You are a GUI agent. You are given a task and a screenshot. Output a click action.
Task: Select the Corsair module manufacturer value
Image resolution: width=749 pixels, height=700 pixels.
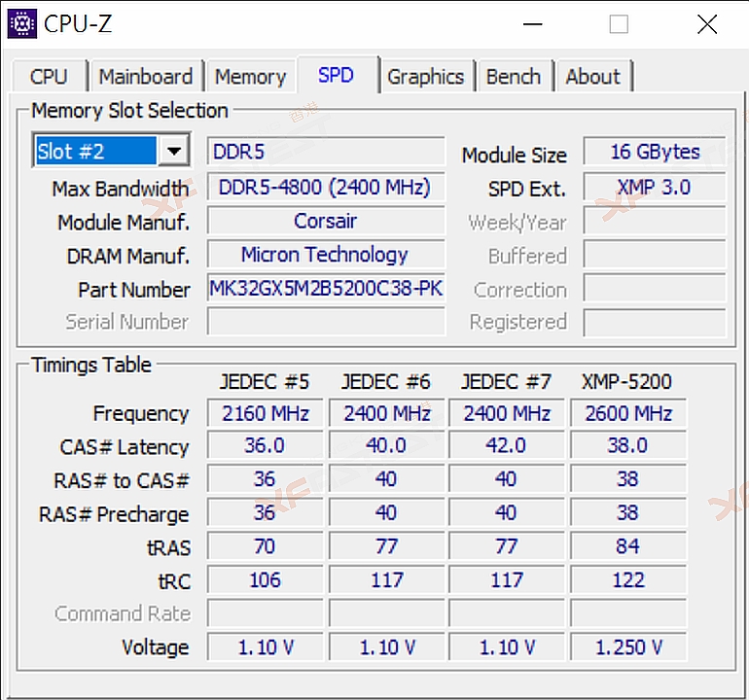tap(326, 221)
